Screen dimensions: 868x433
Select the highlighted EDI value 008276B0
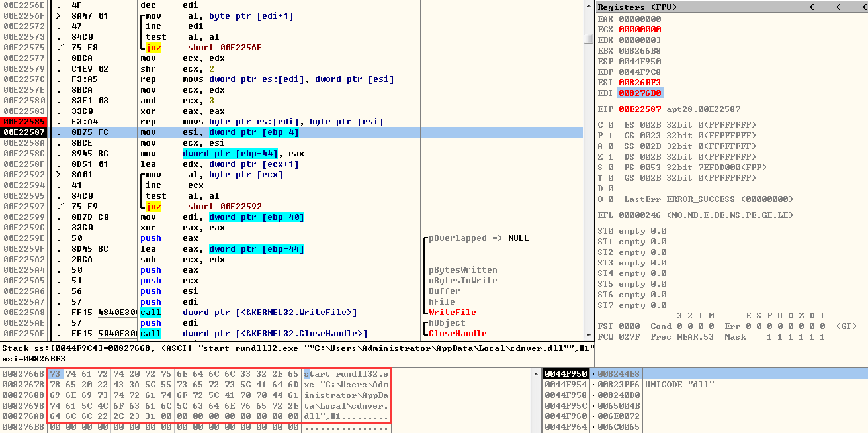[x=640, y=93]
